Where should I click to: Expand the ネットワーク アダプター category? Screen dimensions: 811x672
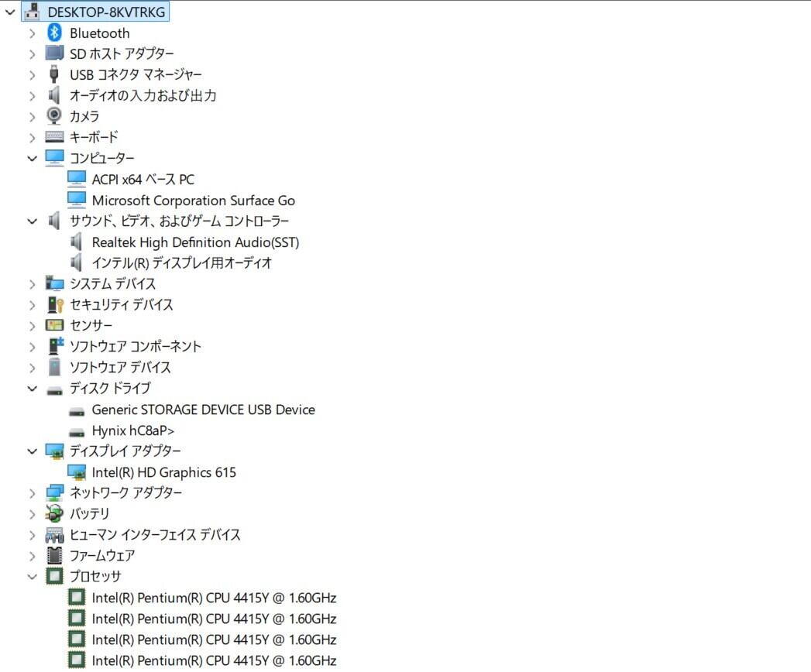click(32, 494)
